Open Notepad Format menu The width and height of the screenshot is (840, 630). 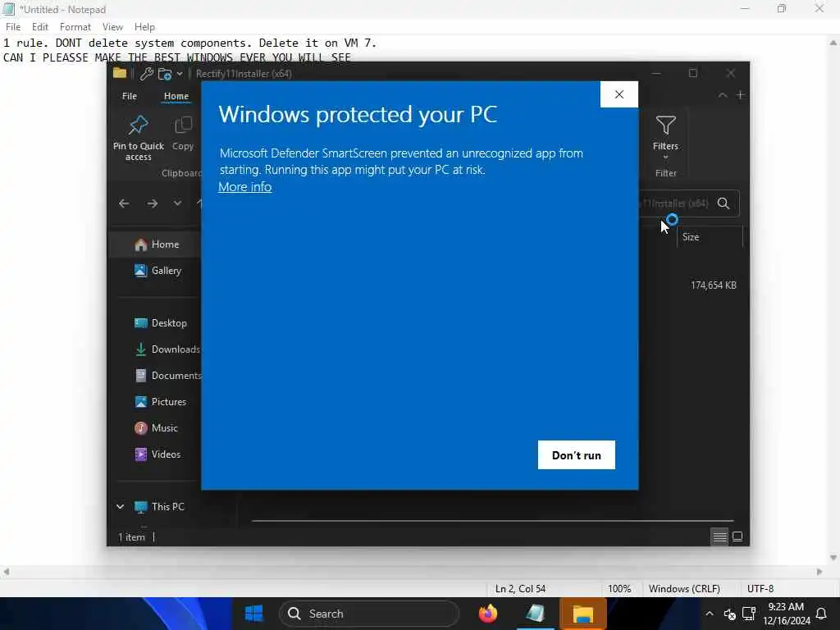[75, 27]
